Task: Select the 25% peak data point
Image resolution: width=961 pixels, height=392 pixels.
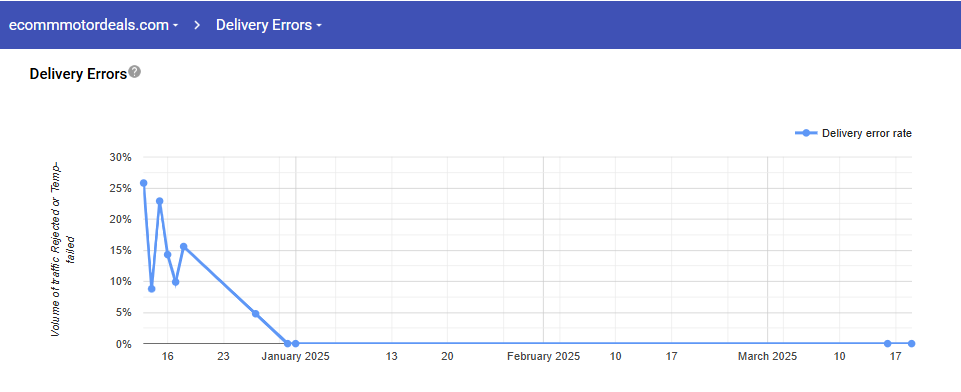Action: [x=143, y=183]
